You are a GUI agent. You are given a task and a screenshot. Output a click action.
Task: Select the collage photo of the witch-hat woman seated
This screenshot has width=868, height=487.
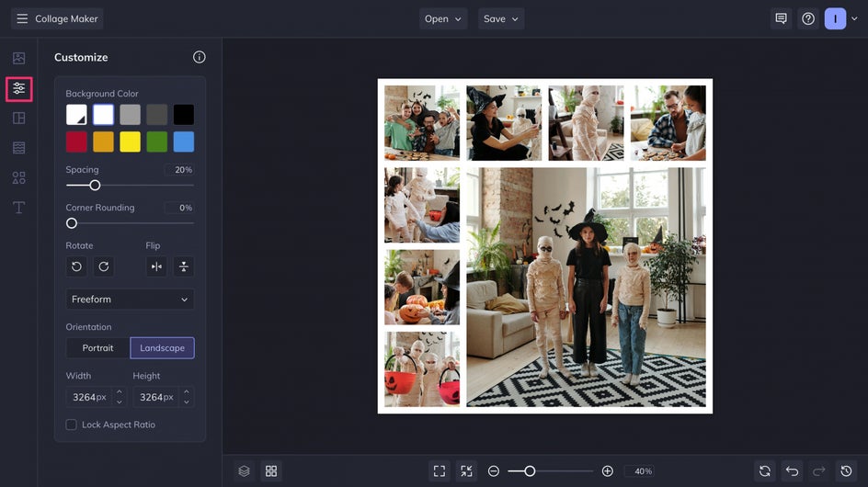click(504, 123)
